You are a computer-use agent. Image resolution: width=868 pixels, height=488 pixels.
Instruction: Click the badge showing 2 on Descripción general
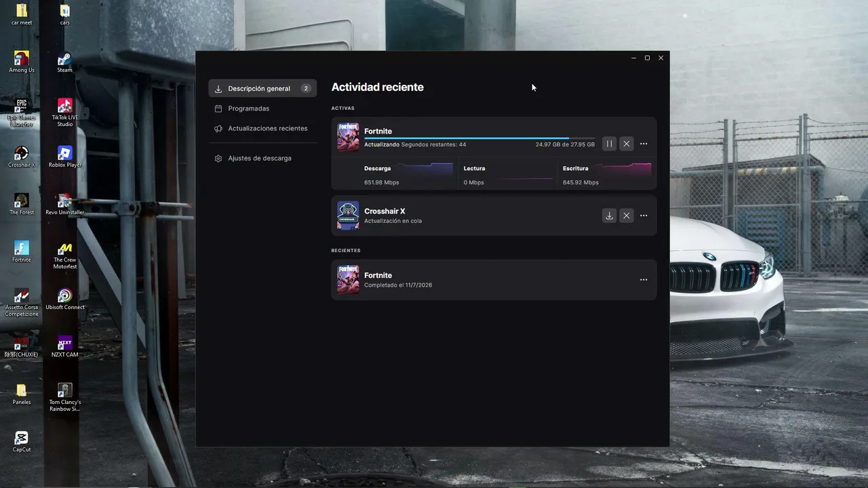coord(306,88)
